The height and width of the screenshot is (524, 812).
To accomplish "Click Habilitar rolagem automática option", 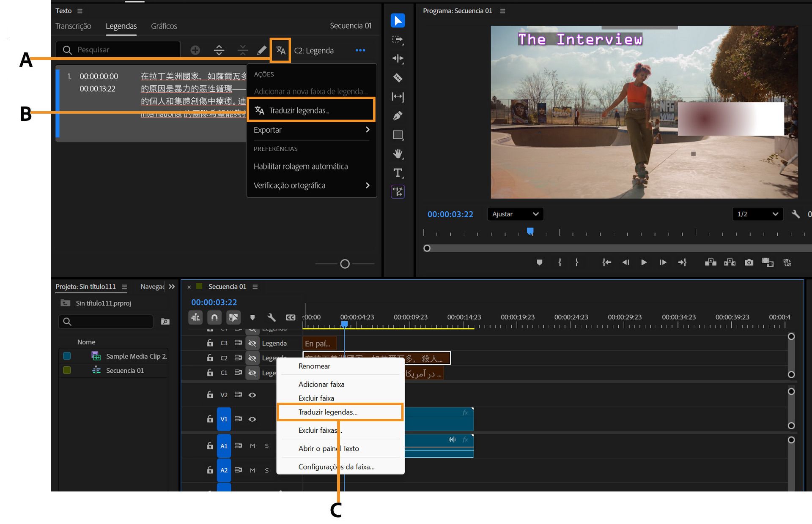I will (301, 166).
